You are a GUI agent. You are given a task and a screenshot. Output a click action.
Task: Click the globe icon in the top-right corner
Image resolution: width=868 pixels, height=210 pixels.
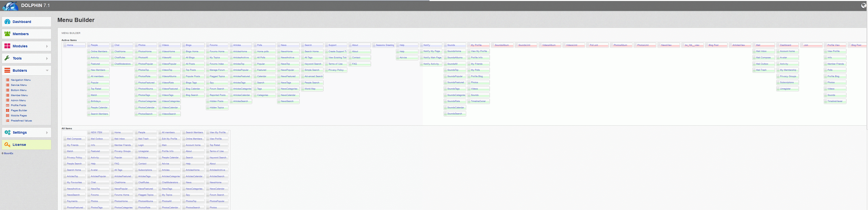[864, 6]
